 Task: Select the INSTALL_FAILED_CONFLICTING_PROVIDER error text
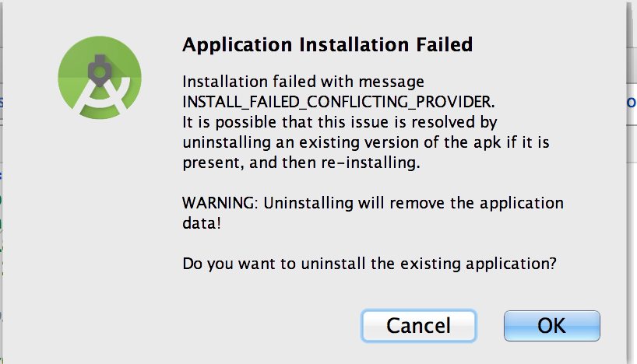tap(338, 101)
